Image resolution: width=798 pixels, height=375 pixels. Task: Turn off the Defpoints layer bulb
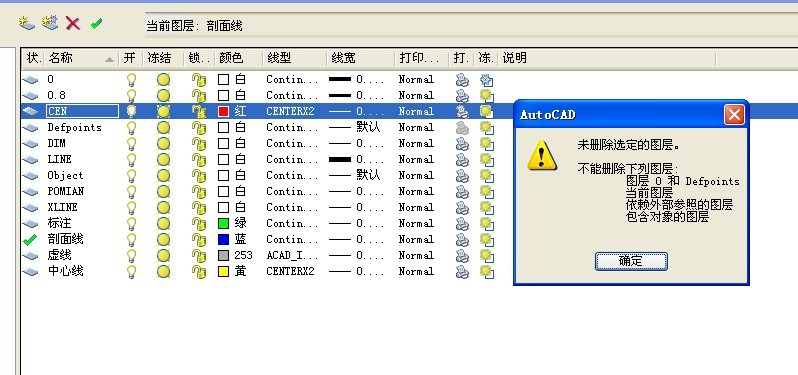[x=131, y=127]
